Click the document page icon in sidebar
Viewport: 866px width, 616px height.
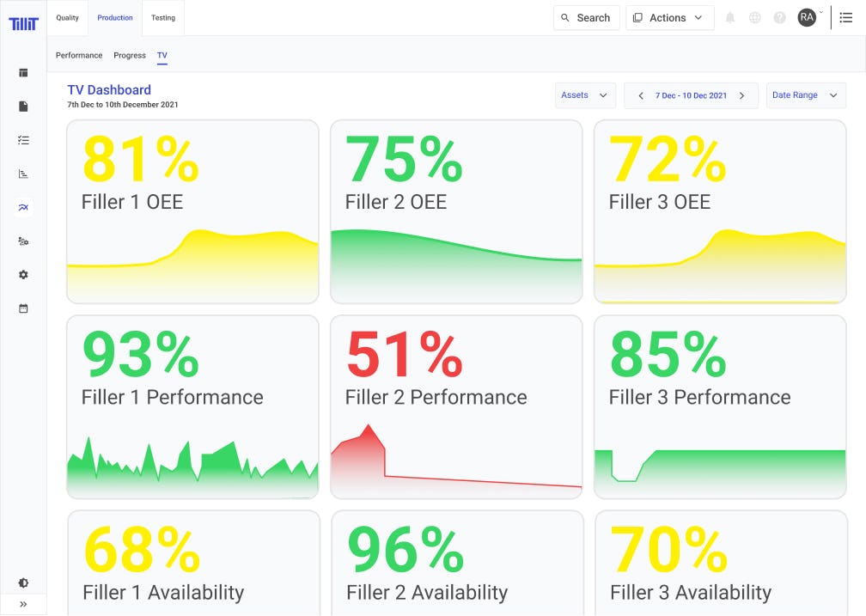click(23, 107)
